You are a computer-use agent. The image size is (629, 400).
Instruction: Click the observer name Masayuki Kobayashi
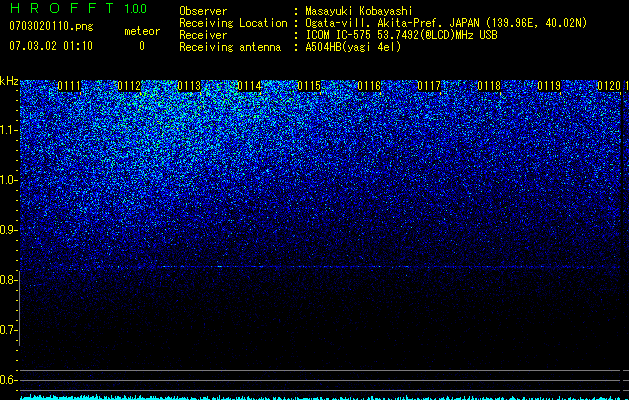pos(359,11)
